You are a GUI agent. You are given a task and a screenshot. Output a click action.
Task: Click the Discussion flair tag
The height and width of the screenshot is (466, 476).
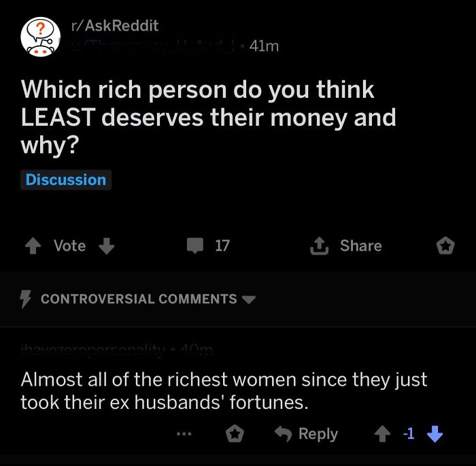(66, 180)
